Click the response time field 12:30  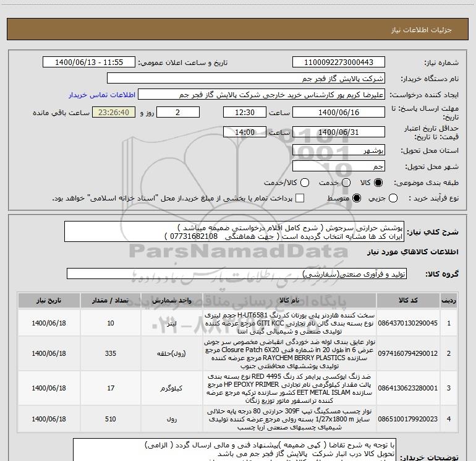[245, 112]
